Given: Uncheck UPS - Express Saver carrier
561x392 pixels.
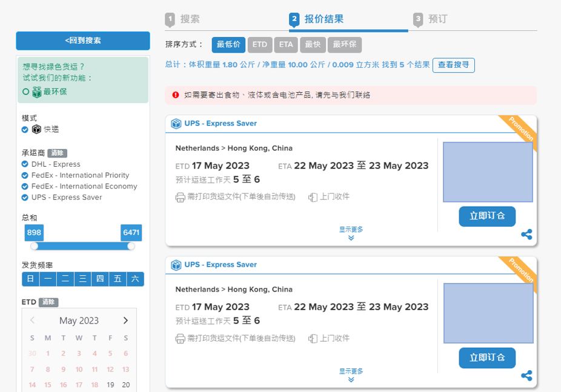Looking at the screenshot, I should 25,198.
